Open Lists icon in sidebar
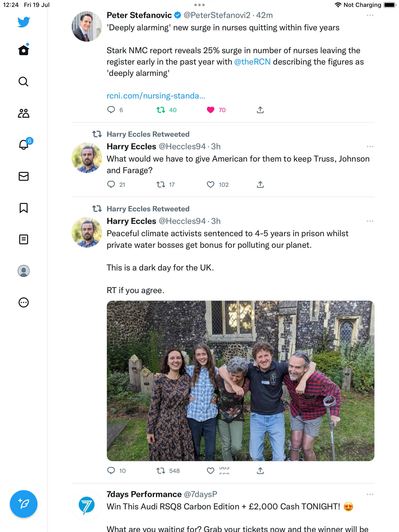The width and height of the screenshot is (399, 532). coord(24,239)
